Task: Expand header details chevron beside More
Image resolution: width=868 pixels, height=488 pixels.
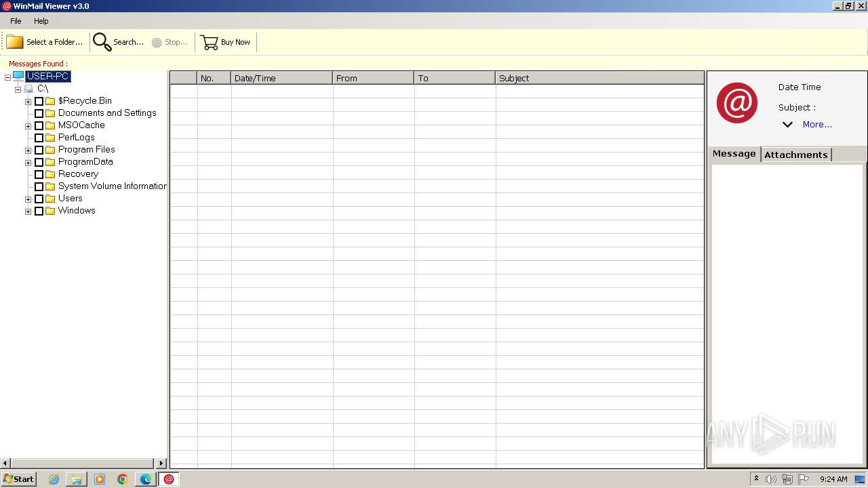Action: coord(787,125)
